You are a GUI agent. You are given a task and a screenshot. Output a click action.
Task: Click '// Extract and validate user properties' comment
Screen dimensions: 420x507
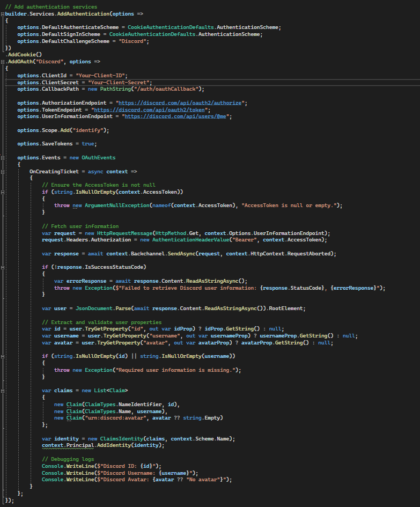point(101,322)
